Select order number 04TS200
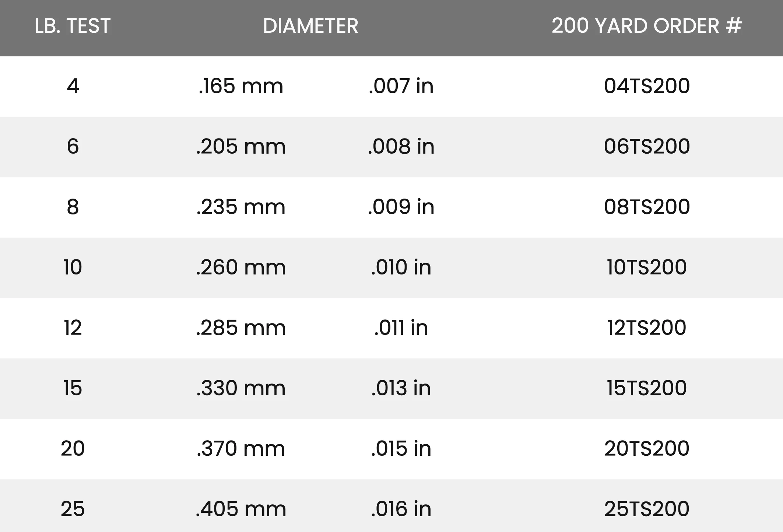This screenshot has height=532, width=783. pos(647,86)
